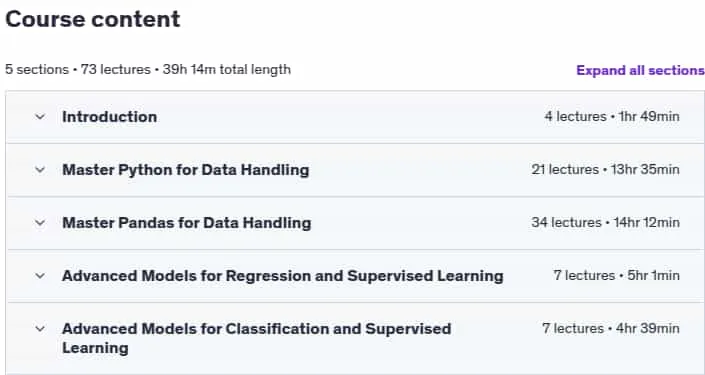
Task: Select the Introduction section title
Action: [x=110, y=117]
